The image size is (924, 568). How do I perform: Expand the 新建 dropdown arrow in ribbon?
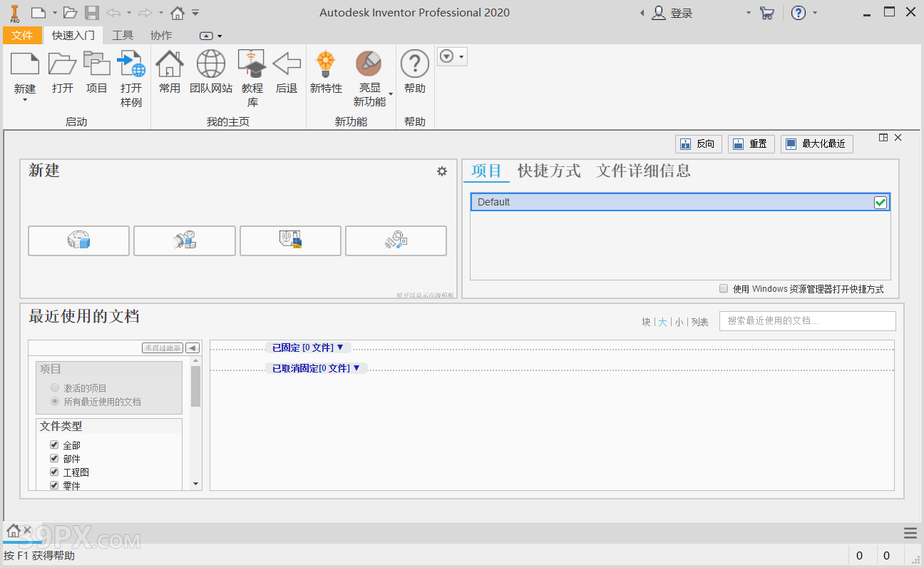point(25,101)
